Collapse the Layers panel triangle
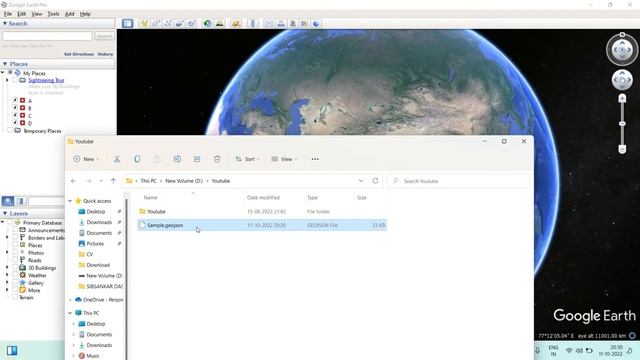 (x=5, y=213)
